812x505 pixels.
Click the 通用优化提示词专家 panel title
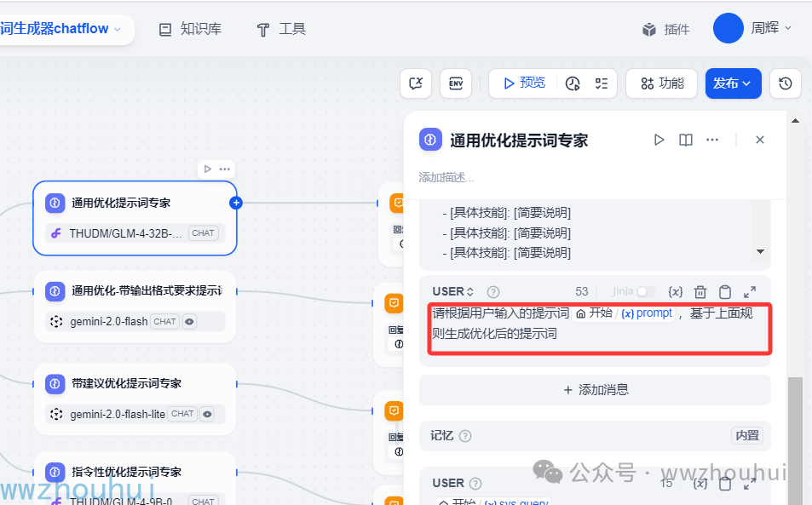(x=519, y=141)
